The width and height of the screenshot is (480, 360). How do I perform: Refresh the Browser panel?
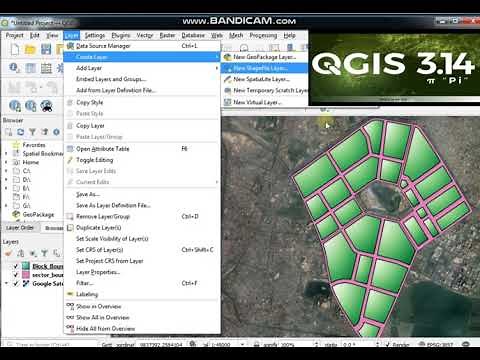[x=20, y=132]
